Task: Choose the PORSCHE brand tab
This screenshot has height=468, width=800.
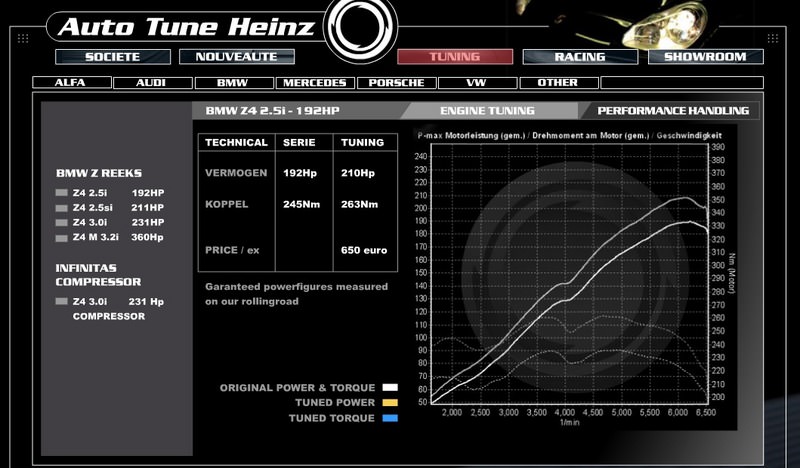Action: 396,83
